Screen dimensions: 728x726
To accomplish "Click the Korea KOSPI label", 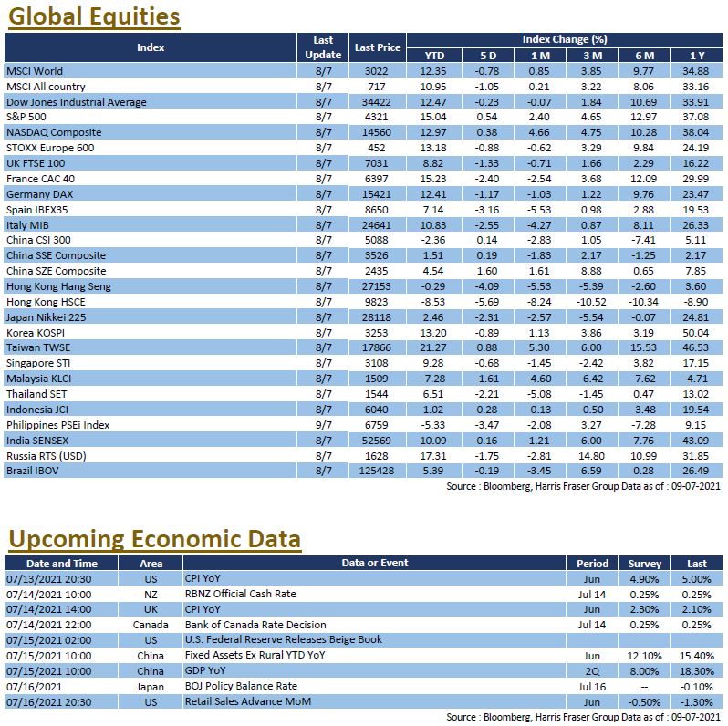I will coord(36,333).
